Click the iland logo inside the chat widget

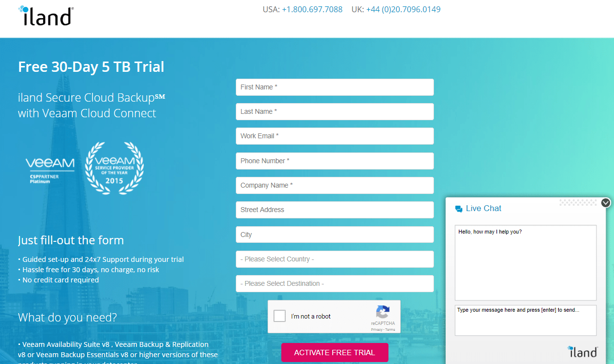pos(583,351)
